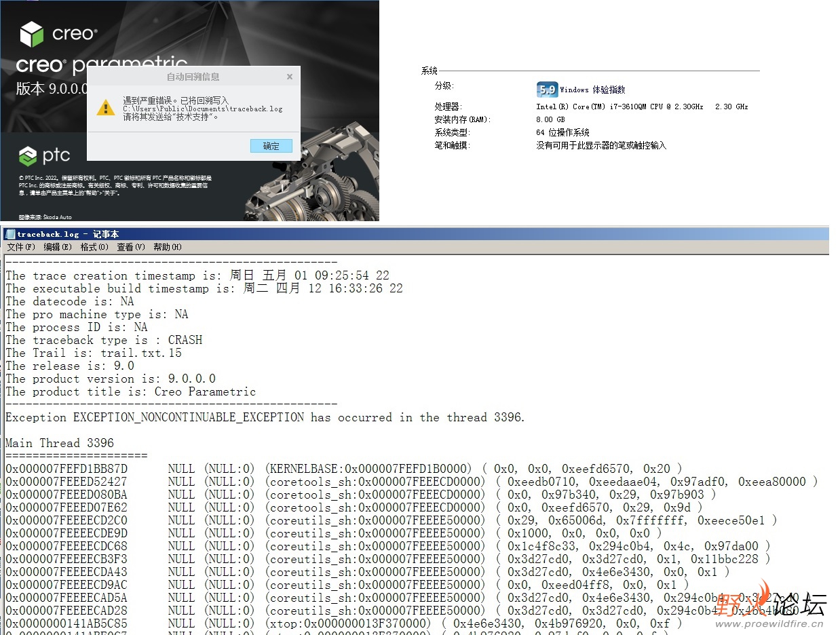Open the 文件(F) menu in Notepad
This screenshot has width=840, height=635.
tap(20, 247)
